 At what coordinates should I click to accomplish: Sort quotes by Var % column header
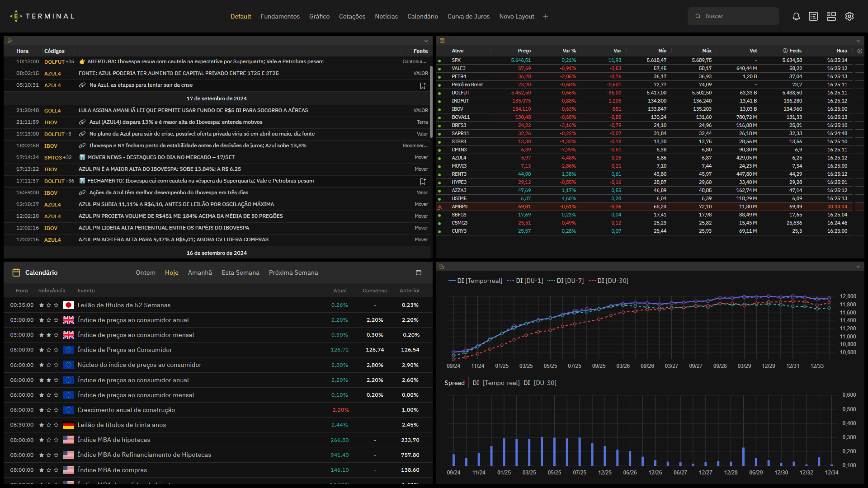(569, 51)
